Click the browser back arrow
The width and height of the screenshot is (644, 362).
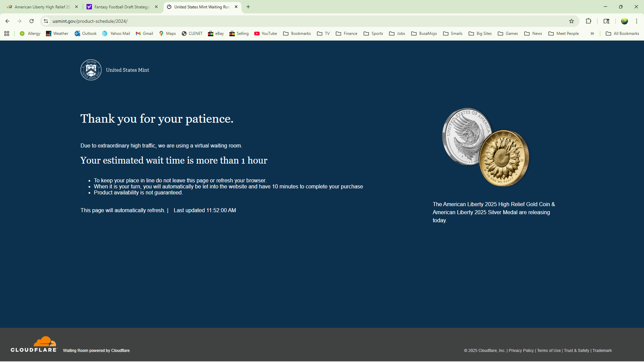pos(7,21)
